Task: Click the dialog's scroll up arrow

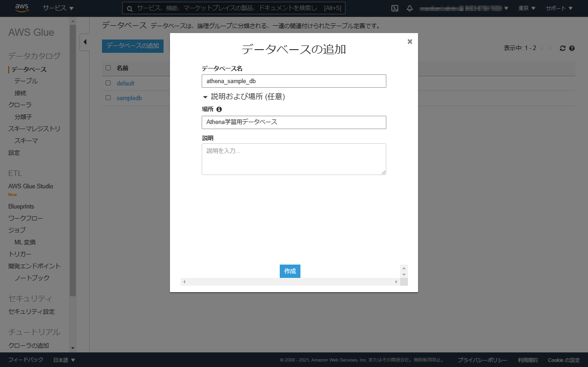Action: (404, 268)
